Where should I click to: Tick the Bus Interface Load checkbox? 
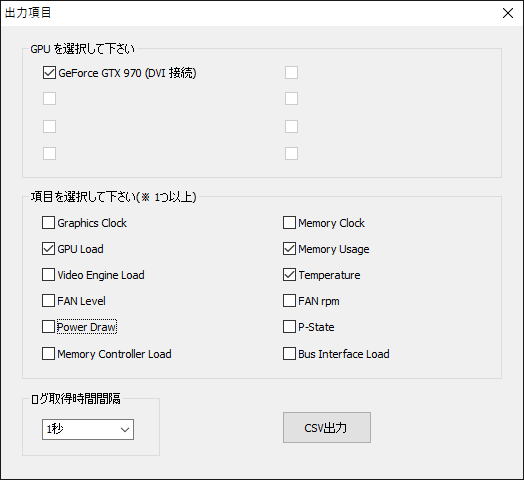(289, 354)
